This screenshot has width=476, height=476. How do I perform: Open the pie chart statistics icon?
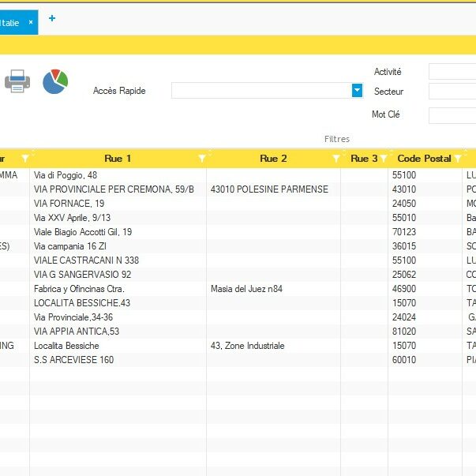55,81
